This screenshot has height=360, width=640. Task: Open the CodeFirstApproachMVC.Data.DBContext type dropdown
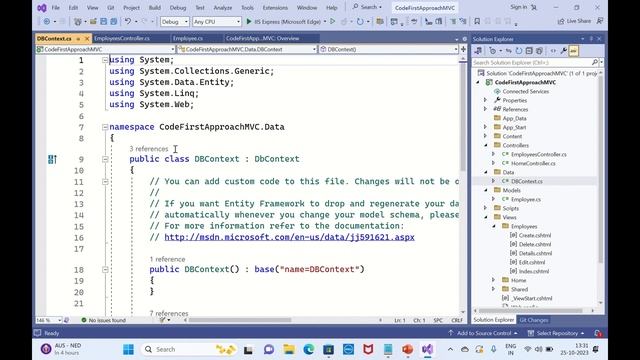[247, 49]
